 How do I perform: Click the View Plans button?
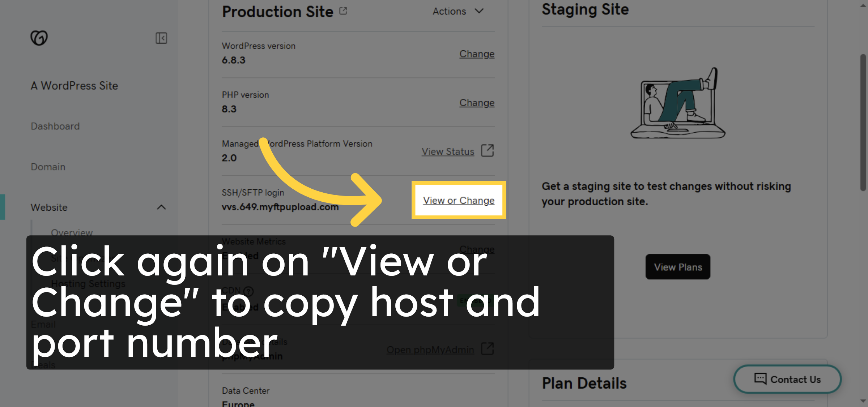click(x=677, y=267)
